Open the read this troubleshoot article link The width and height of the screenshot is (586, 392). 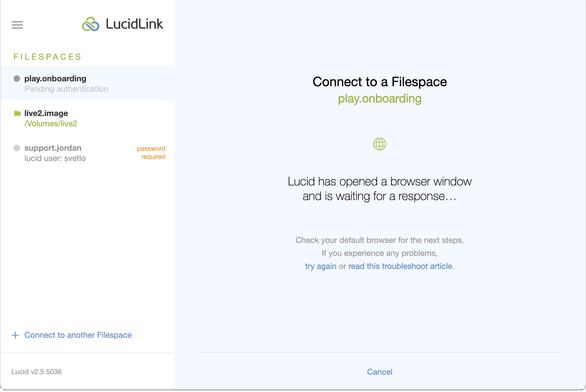400,266
